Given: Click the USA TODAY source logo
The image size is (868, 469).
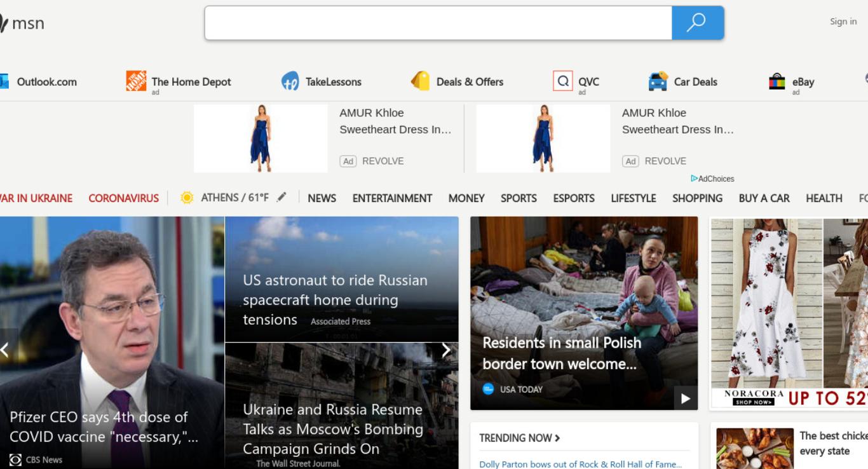Looking at the screenshot, I should click(x=488, y=389).
